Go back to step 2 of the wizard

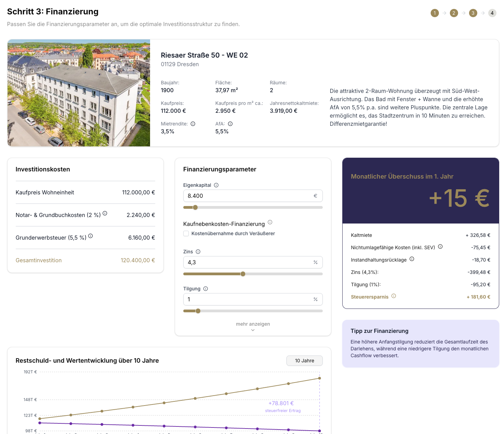pos(454,13)
